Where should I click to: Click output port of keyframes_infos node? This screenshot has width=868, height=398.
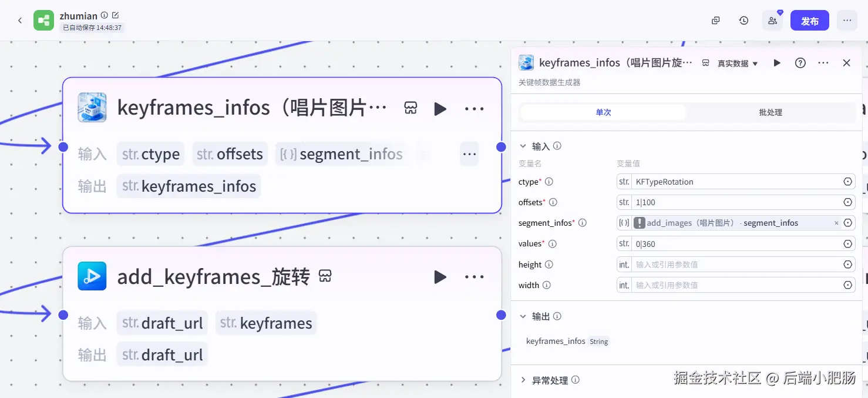coord(501,147)
